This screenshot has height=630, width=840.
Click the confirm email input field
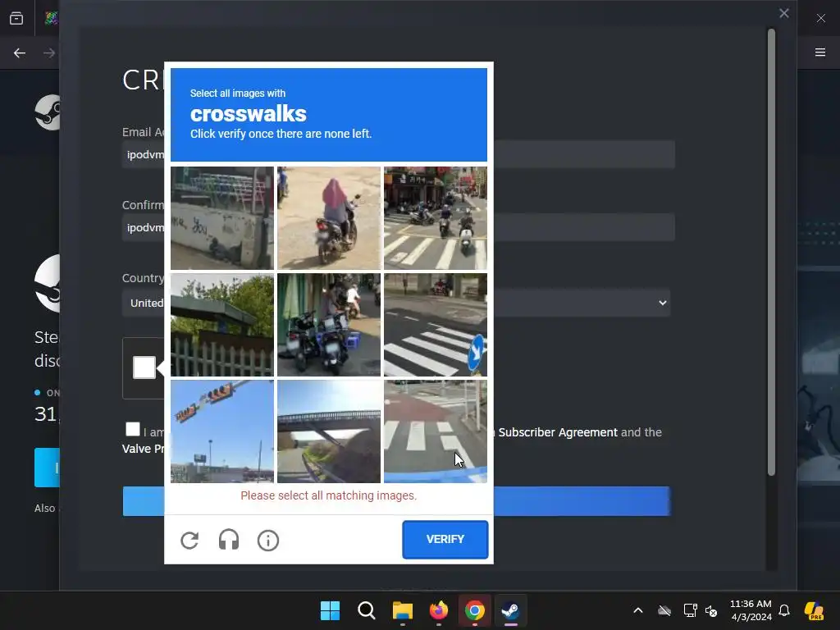[x=398, y=227]
